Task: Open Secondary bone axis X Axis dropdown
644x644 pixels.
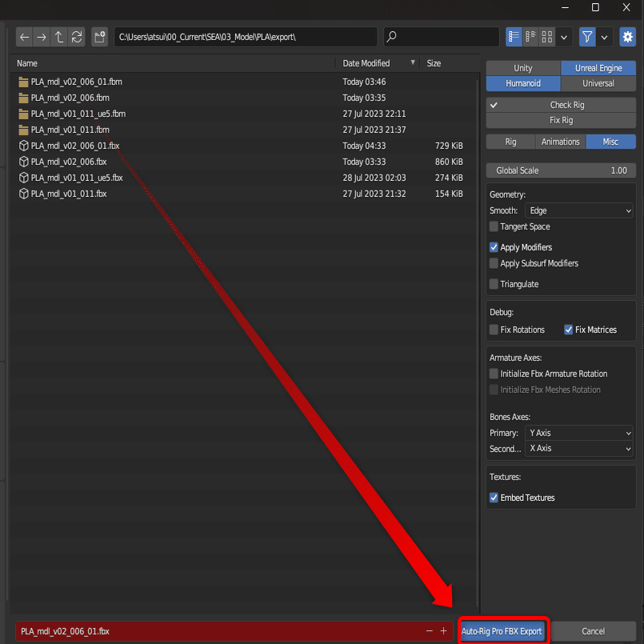Action: click(578, 449)
